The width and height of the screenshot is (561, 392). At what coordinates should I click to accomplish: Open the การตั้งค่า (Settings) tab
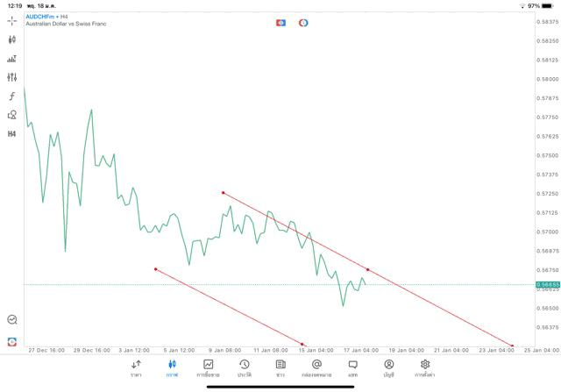(x=424, y=367)
